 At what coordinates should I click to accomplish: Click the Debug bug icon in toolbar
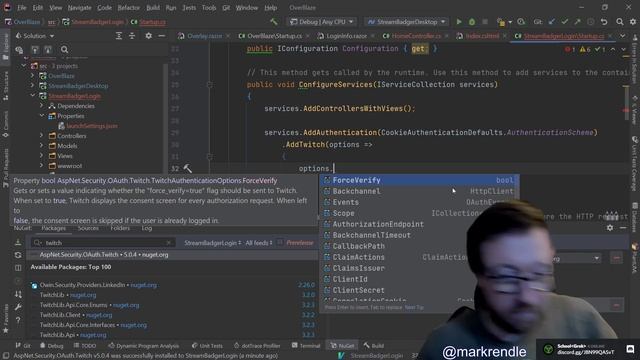[x=472, y=22]
